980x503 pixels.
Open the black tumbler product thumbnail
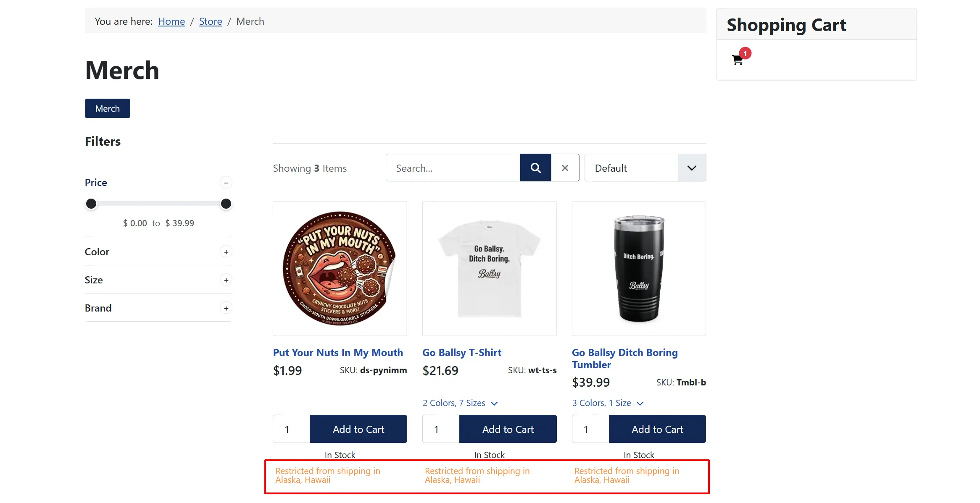tap(639, 269)
